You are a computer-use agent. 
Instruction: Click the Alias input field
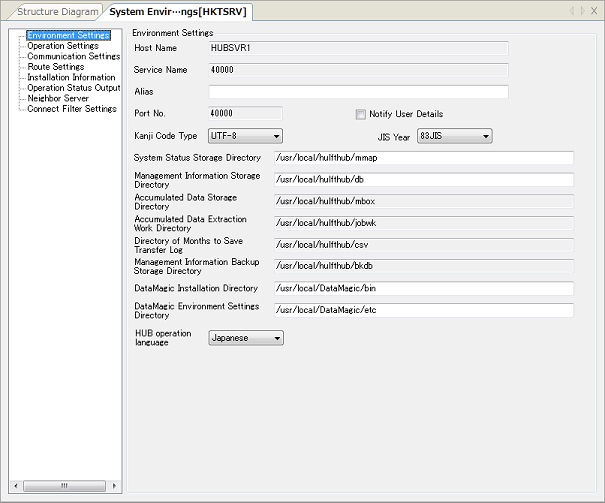[358, 93]
